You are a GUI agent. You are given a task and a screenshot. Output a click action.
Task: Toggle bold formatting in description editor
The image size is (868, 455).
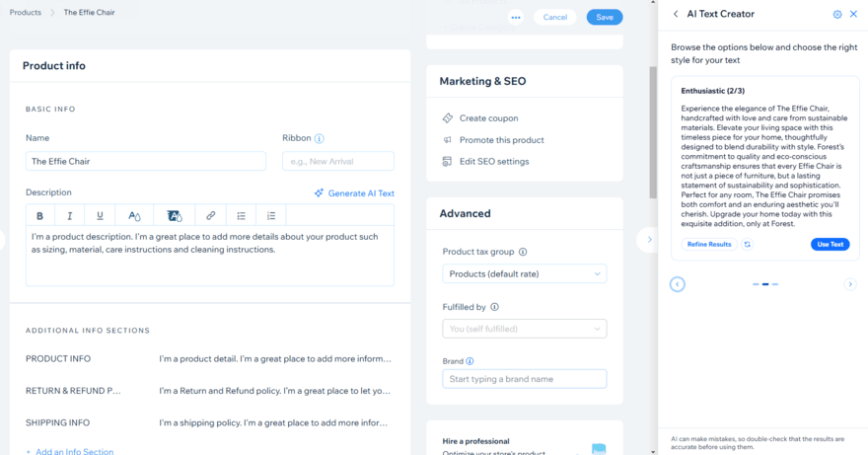pos(39,215)
